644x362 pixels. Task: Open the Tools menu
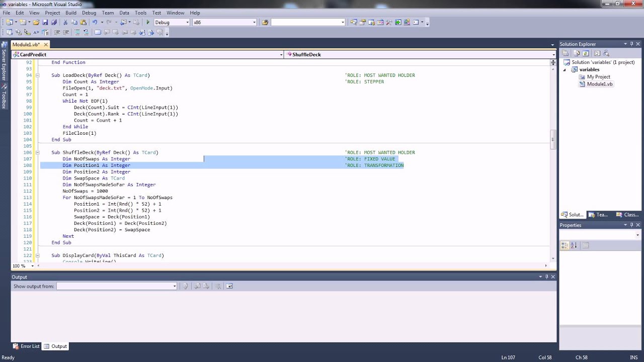coord(140,13)
